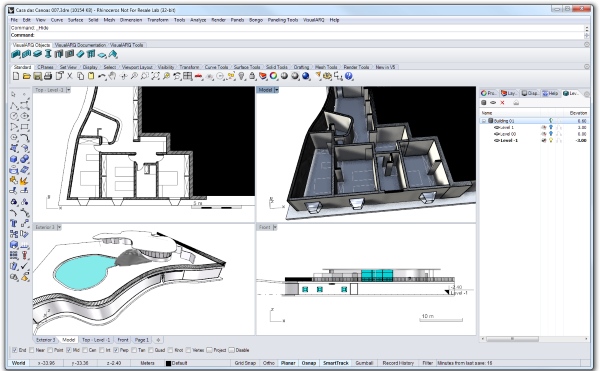
Task: Activate the Pan hand tool
Action: (112, 76)
